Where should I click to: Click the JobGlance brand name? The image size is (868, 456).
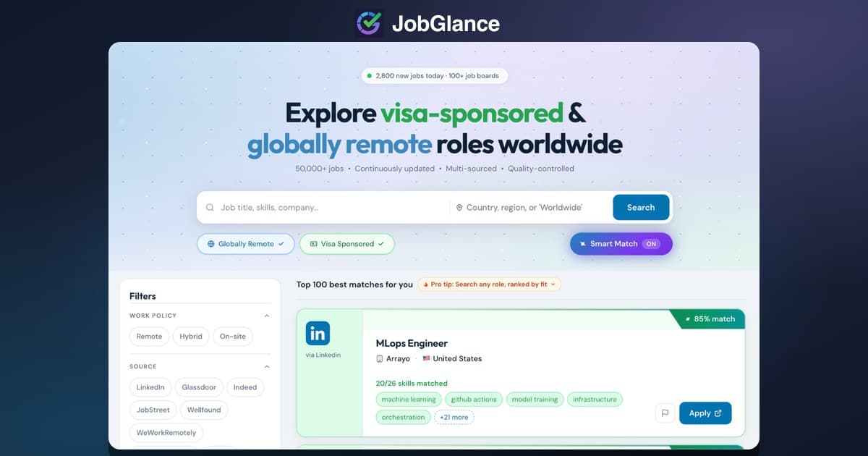446,24
